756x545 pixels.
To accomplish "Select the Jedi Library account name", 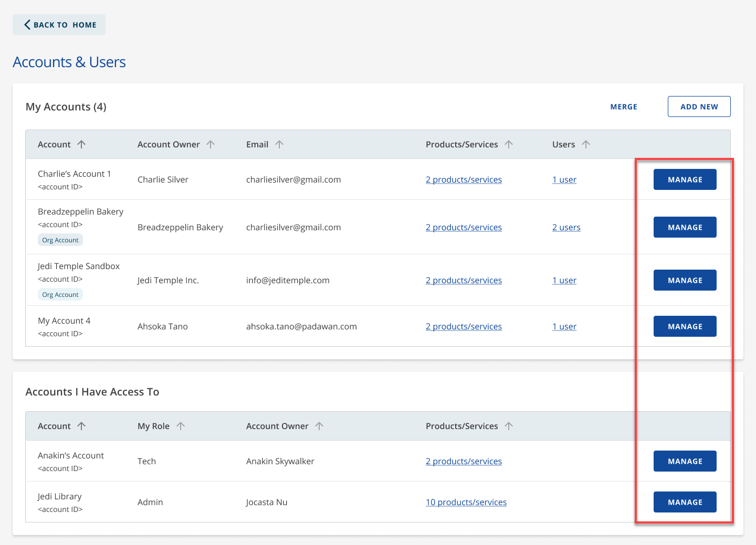I will 60,496.
